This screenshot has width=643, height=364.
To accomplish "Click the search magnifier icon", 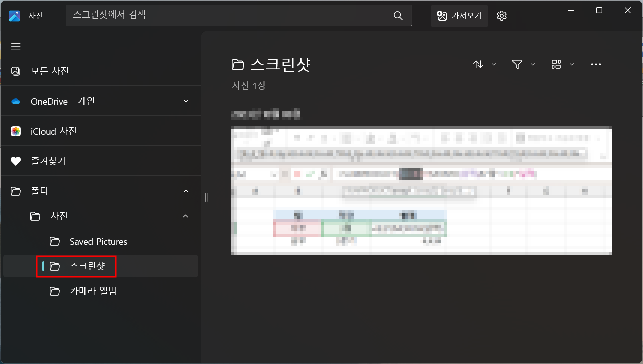I will 398,16.
